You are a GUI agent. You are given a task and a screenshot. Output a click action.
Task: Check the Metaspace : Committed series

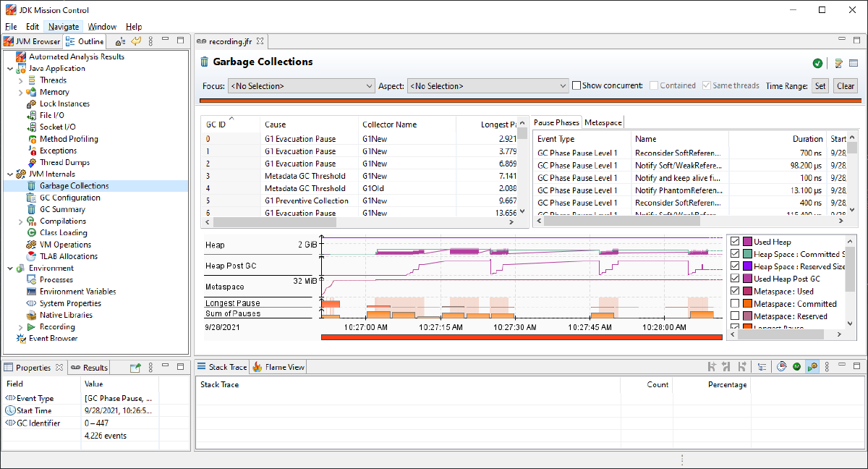[735, 304]
